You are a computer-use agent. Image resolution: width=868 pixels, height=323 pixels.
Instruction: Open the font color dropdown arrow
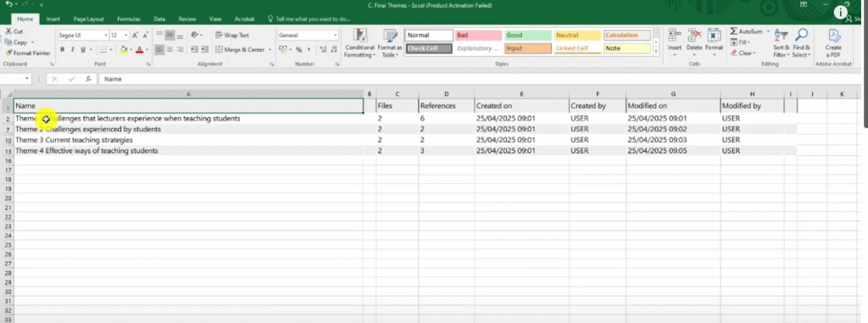tap(147, 50)
